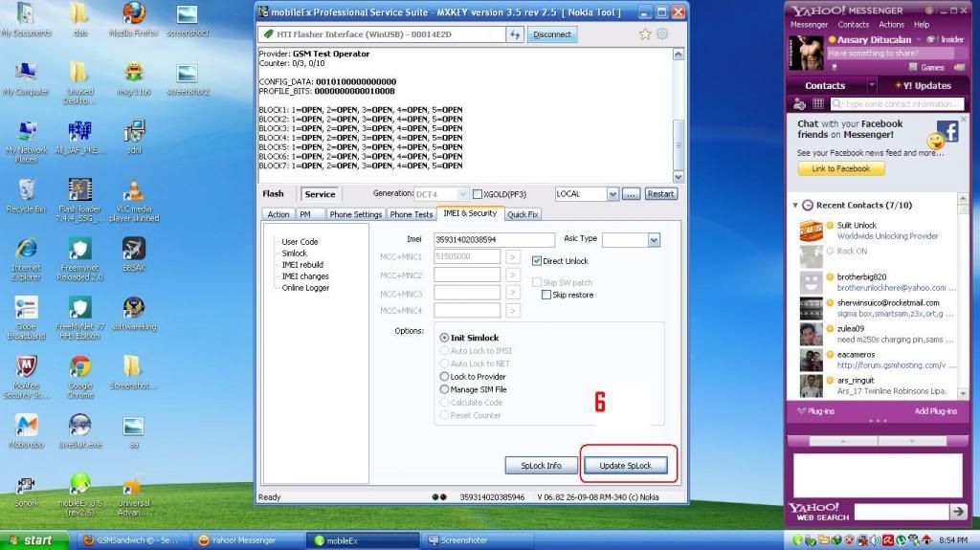The height and width of the screenshot is (550, 980).
Task: Click the Windows start button
Action: (34, 540)
